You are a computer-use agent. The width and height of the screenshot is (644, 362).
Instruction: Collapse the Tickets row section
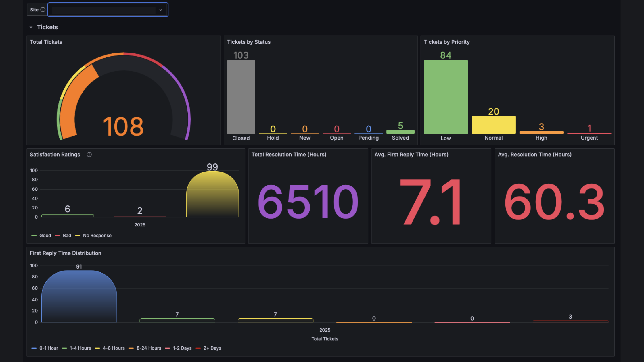click(31, 27)
